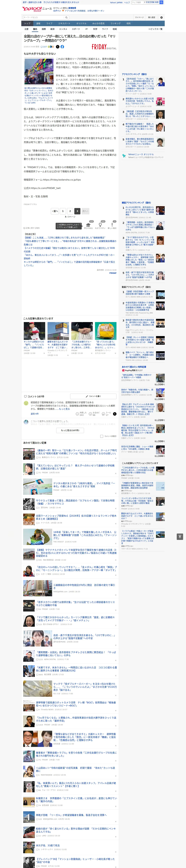Screen dimensions: 186x868
Task: Open the サウナ入って仮眠 capsule hotel article
Action: [75, 502]
